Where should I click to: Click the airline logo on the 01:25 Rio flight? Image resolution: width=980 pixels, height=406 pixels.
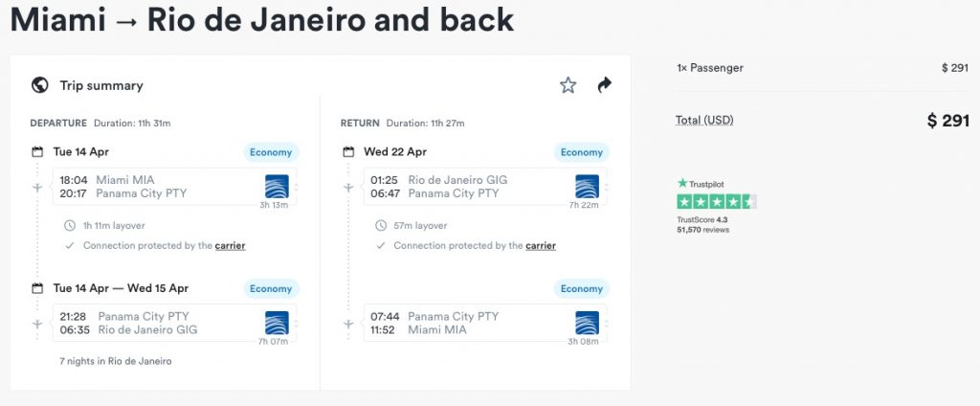pos(587,187)
